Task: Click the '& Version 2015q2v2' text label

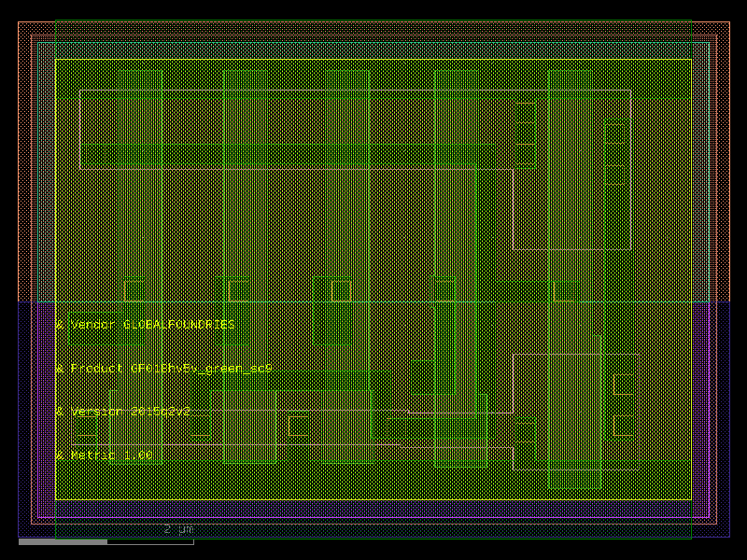Action: pos(123,412)
